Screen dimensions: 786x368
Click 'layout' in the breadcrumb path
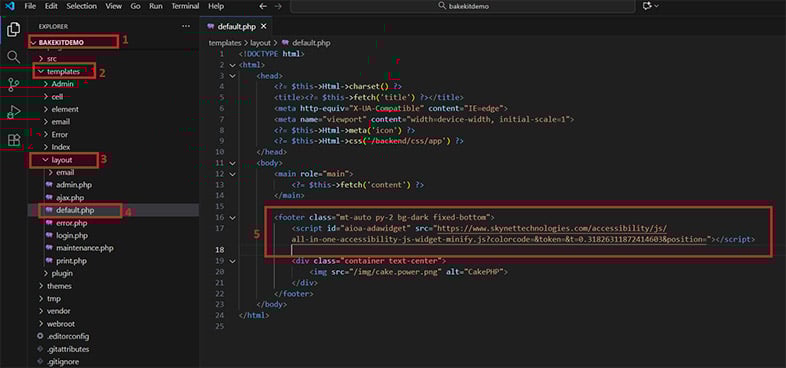pos(260,43)
